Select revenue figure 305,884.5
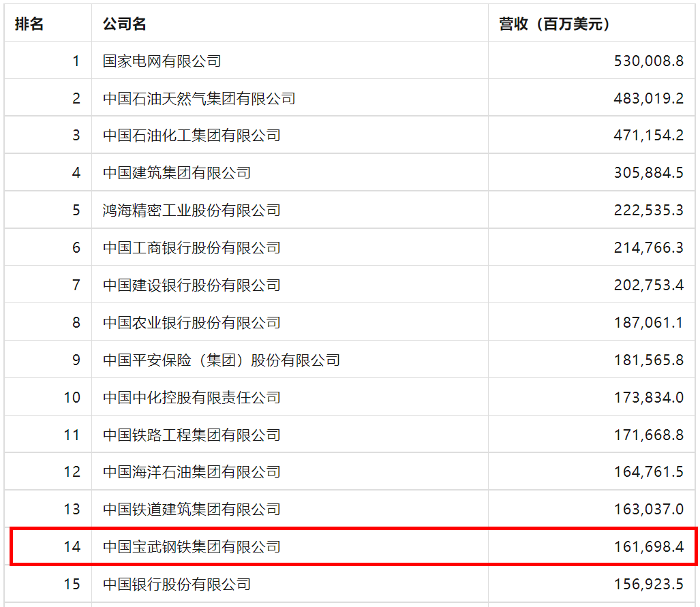 pos(649,173)
